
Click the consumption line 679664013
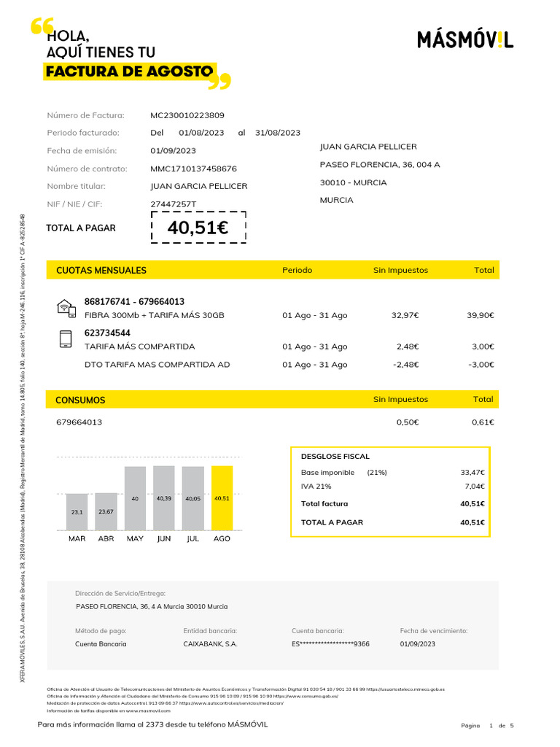[x=79, y=422]
